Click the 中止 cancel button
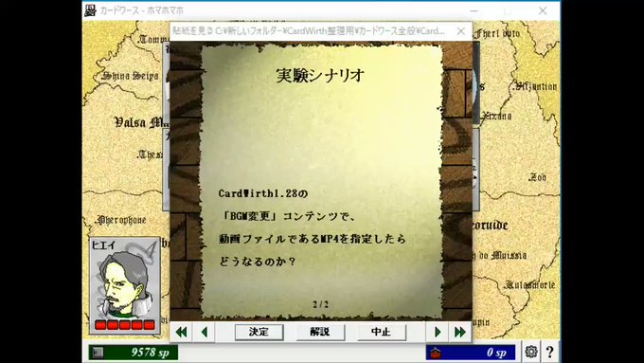644x363 pixels. click(x=381, y=332)
